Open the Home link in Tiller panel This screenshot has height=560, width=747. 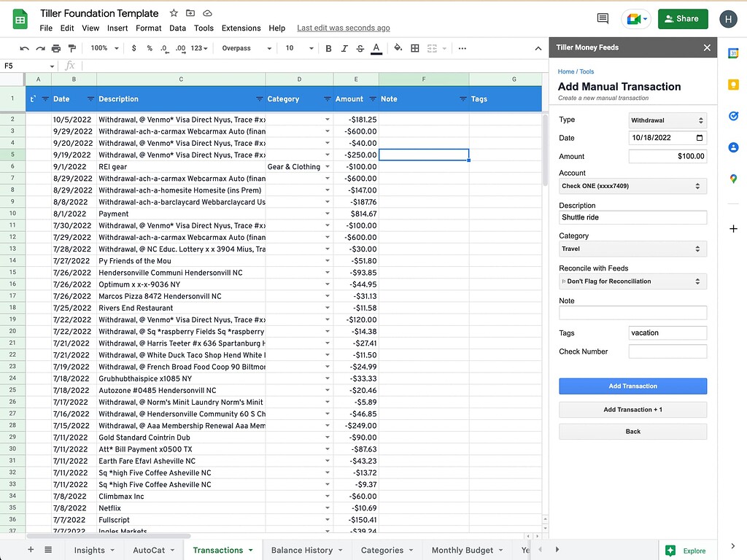coord(568,71)
